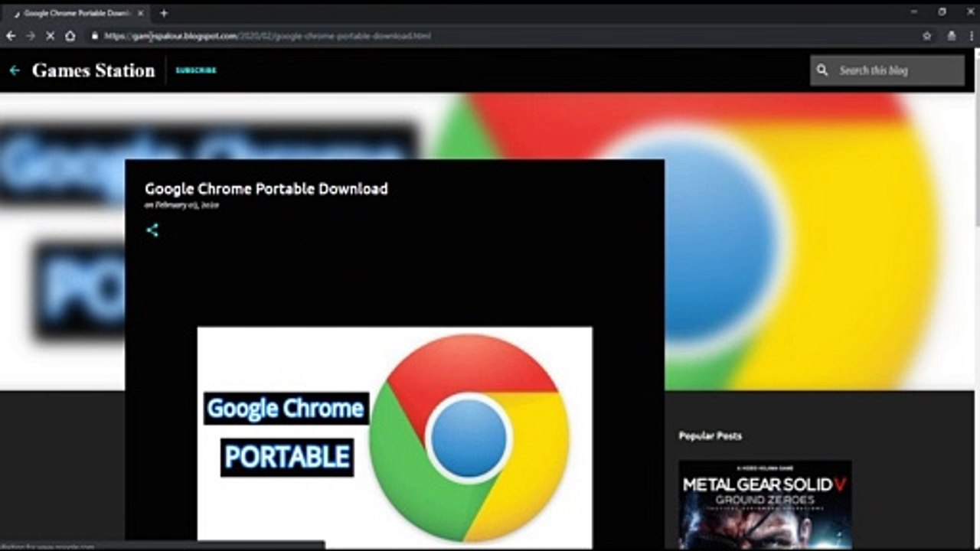Image resolution: width=980 pixels, height=551 pixels.
Task: Subscribe to the Games Station blog
Action: tap(196, 70)
